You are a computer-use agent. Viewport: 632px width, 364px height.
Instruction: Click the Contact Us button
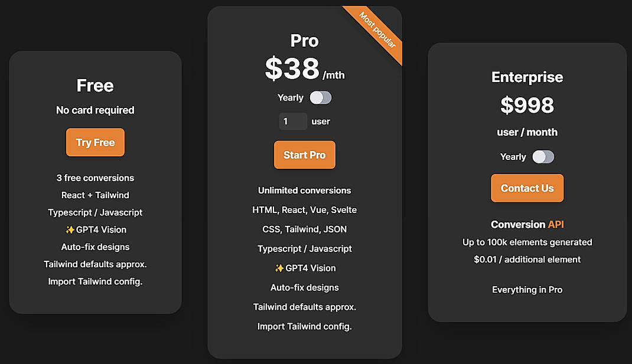coord(527,188)
